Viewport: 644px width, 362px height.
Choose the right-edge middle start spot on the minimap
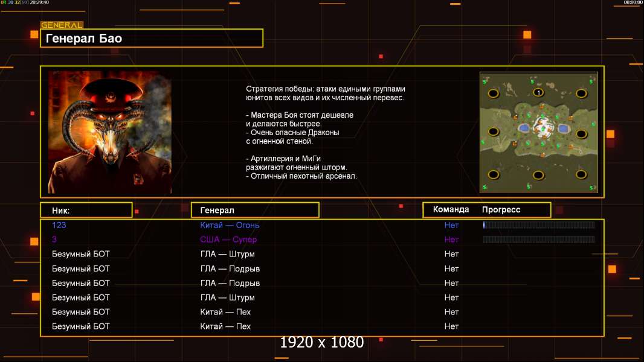581,134
